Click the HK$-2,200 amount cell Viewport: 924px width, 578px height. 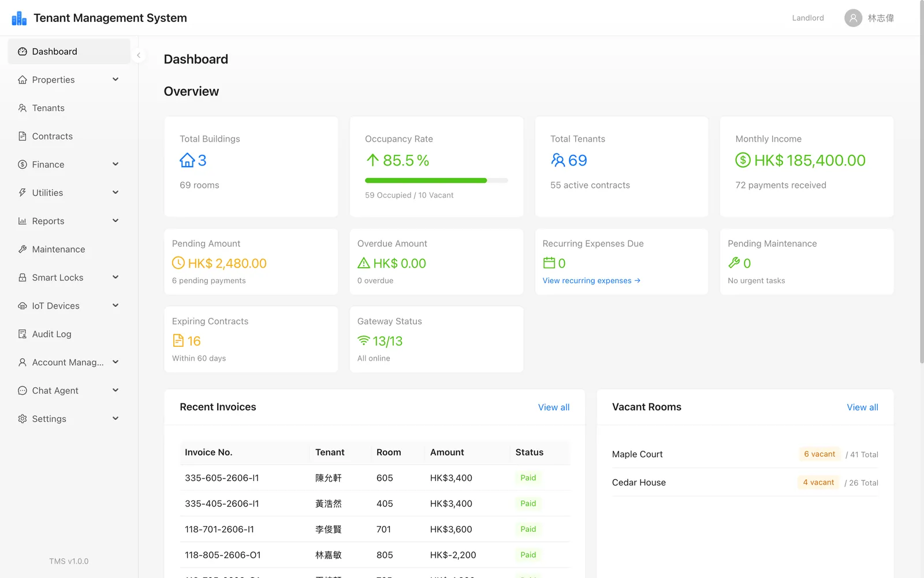[x=453, y=555]
